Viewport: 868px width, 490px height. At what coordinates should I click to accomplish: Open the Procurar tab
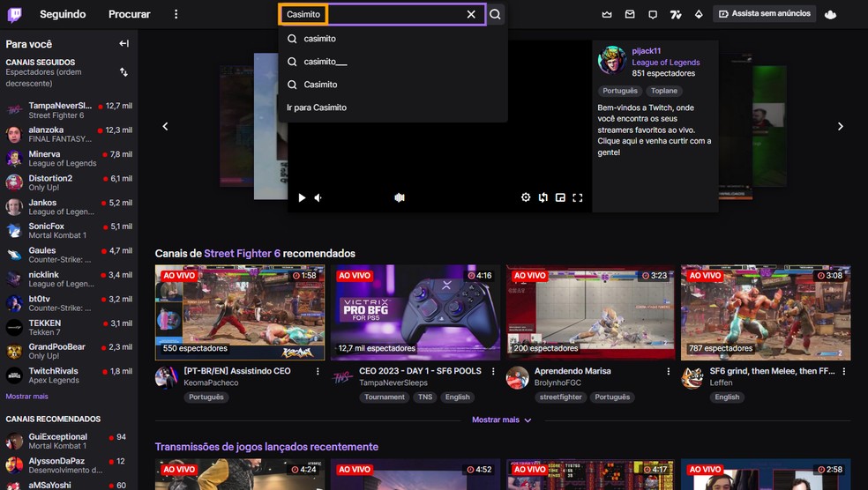tap(129, 14)
